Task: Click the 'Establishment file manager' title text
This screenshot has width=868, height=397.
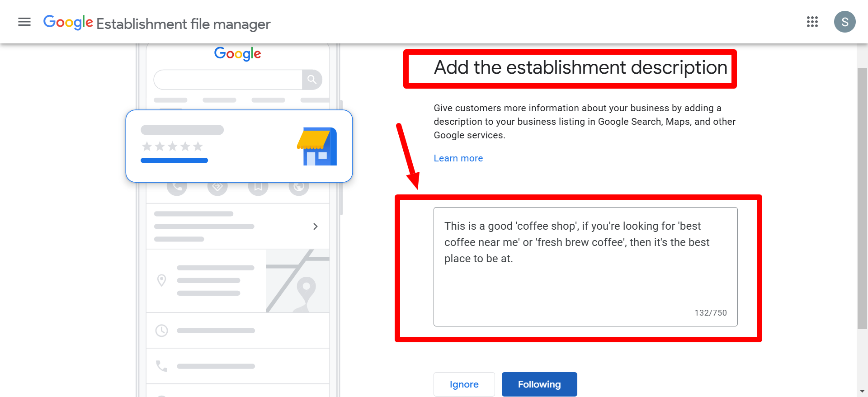Action: pyautogui.click(x=184, y=24)
